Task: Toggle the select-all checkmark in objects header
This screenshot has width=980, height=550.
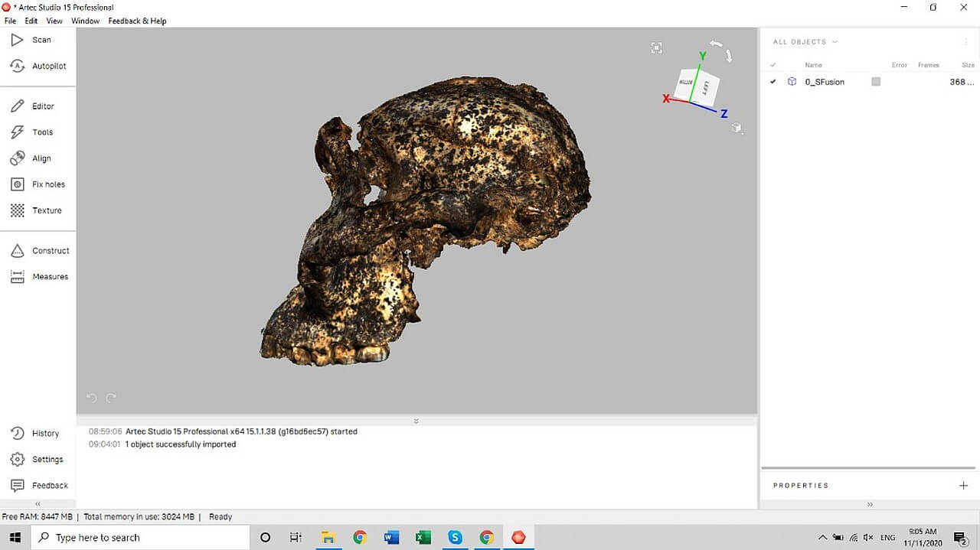Action: (773, 65)
